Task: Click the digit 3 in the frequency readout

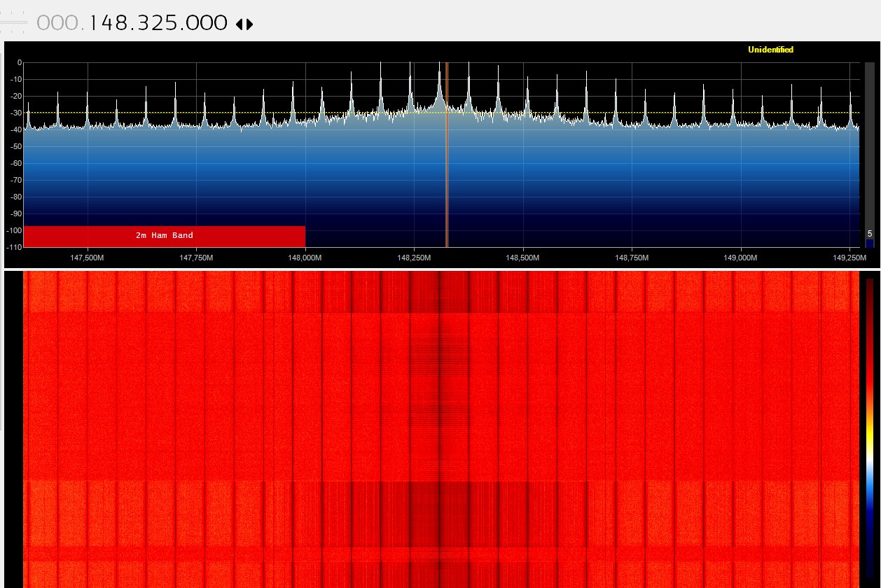Action: coord(145,24)
